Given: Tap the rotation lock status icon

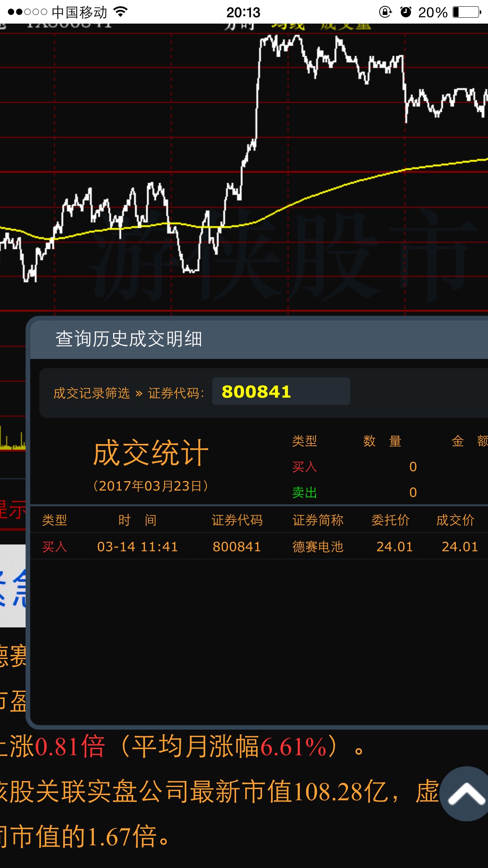Looking at the screenshot, I should (x=385, y=12).
